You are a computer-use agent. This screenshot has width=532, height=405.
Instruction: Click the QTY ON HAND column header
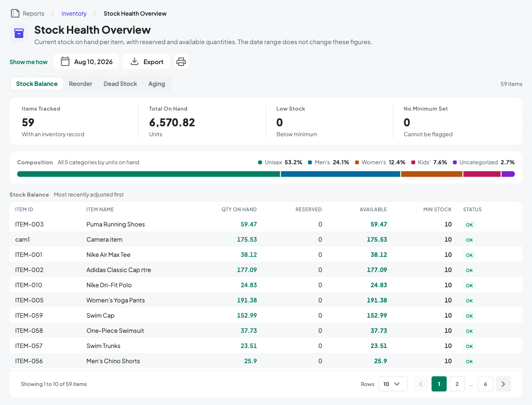click(x=239, y=210)
